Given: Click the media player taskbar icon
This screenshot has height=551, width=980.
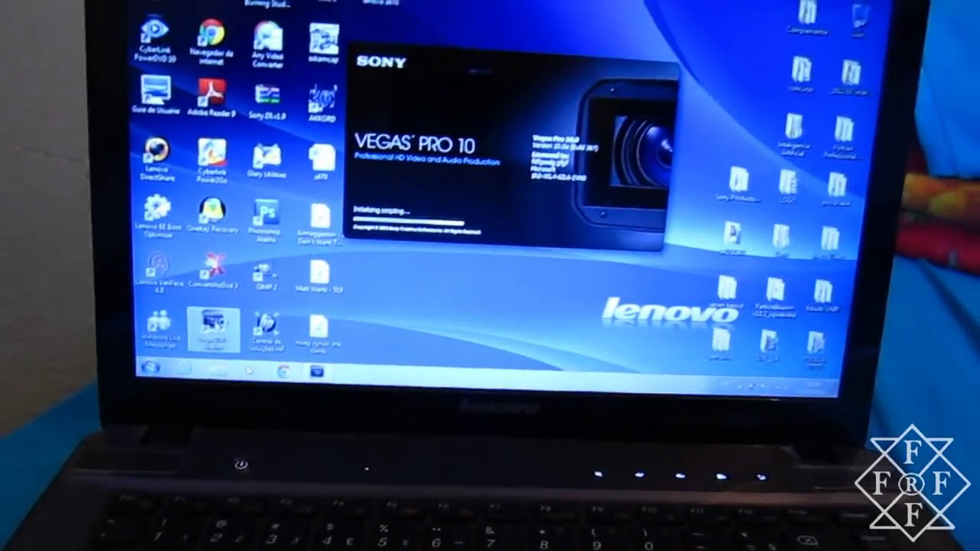Looking at the screenshot, I should click(249, 370).
